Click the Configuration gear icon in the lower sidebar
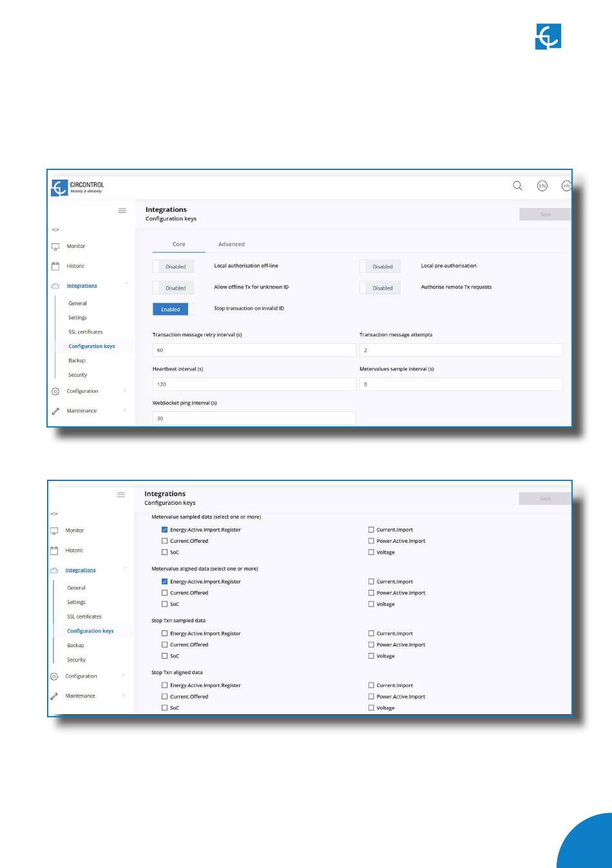The image size is (612, 868). (x=54, y=676)
